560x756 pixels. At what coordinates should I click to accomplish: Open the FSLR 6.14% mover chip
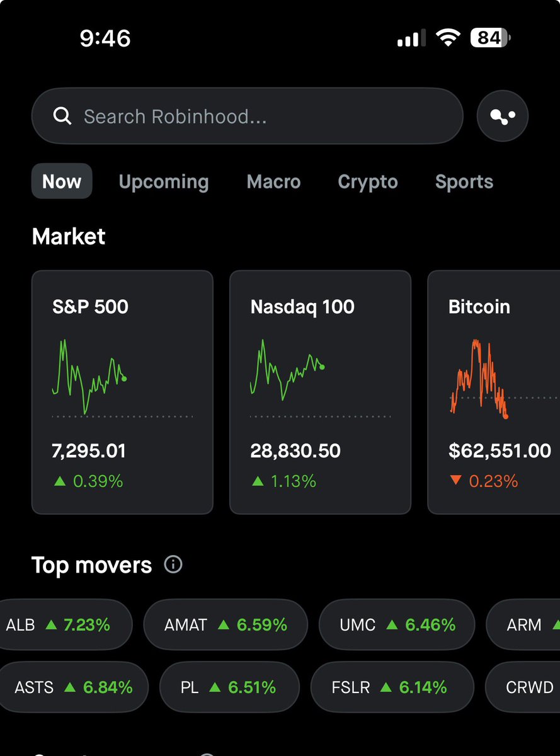point(392,687)
